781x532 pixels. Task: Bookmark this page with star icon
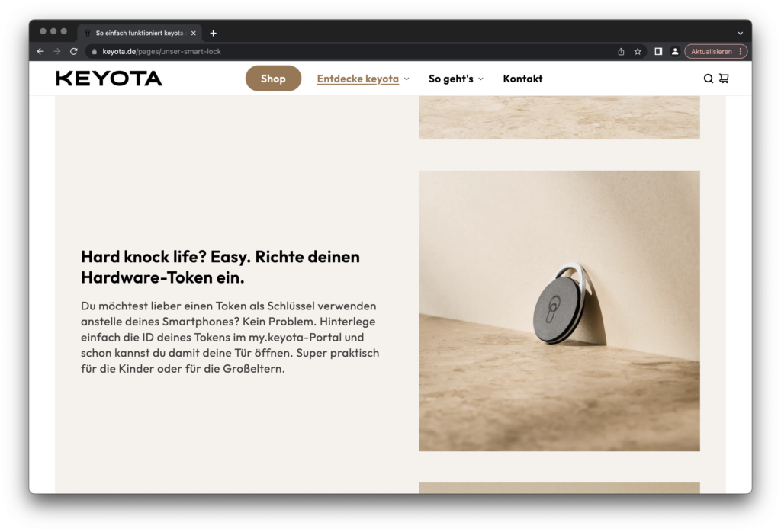pyautogui.click(x=638, y=52)
